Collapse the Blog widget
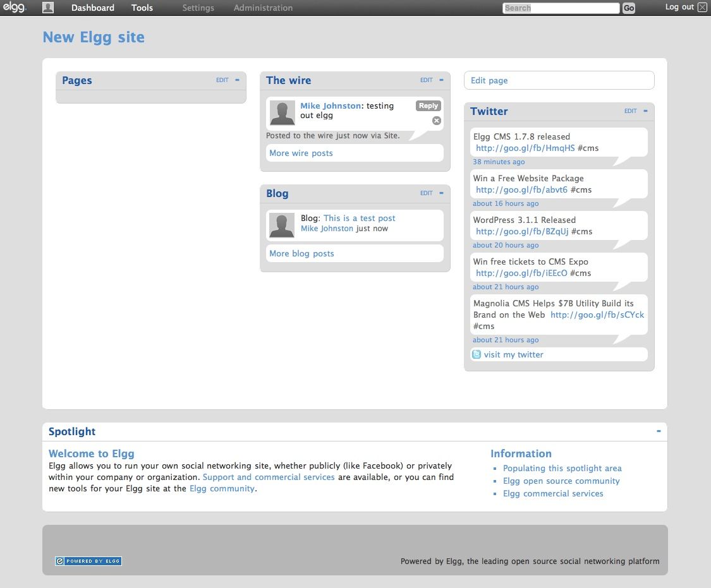This screenshot has height=588, width=711. 441,193
